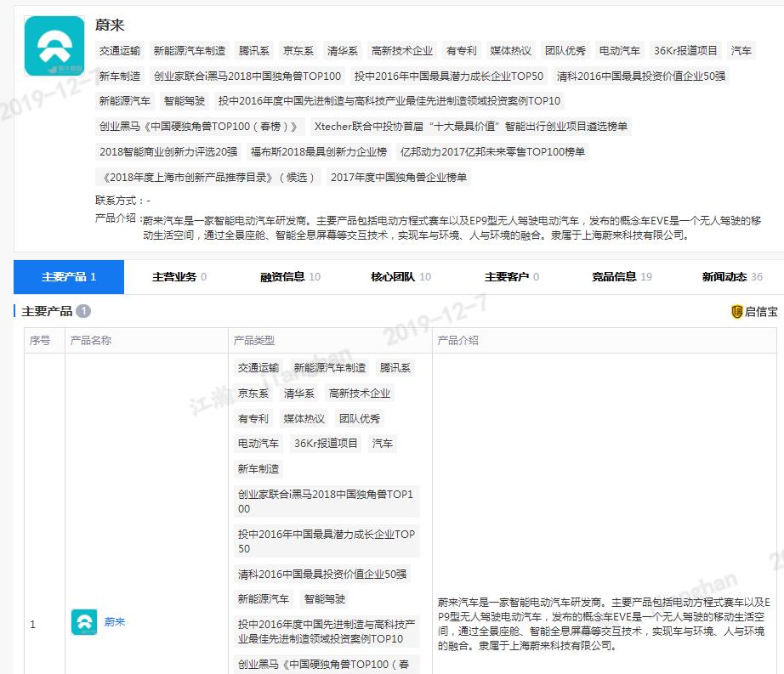Open the 核心团队 tab
The image size is (784, 674).
tap(401, 277)
